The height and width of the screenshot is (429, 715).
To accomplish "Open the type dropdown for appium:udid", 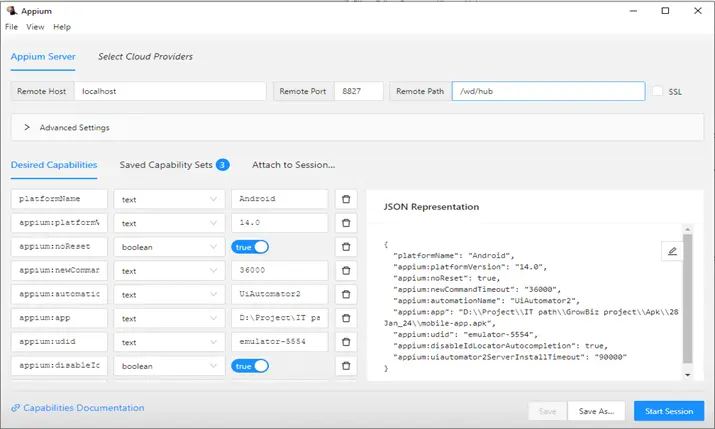I will click(169, 342).
